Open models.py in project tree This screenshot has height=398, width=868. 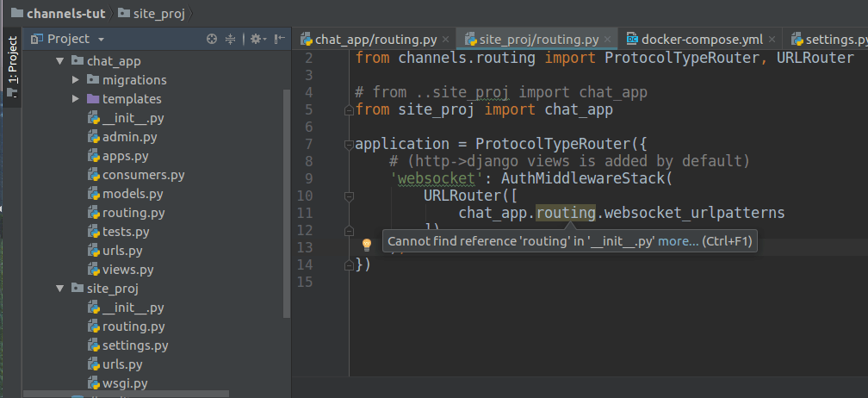(133, 194)
